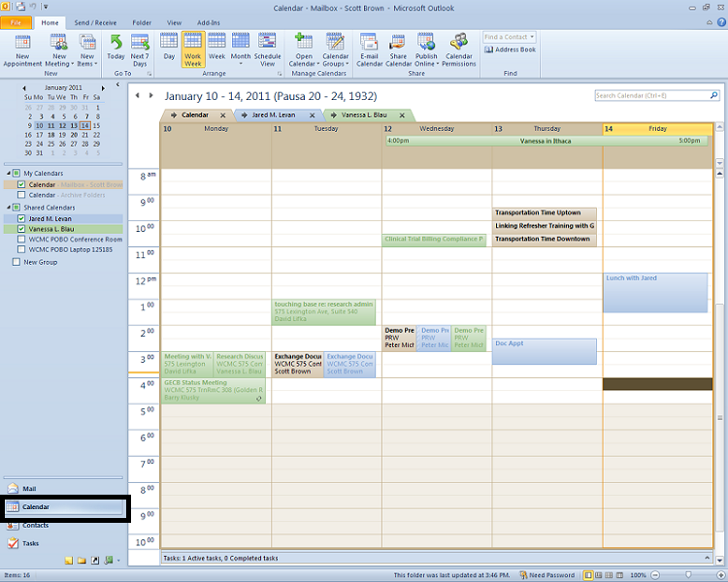Open the New Items dropdown
This screenshot has height=582, width=728.
click(x=89, y=48)
